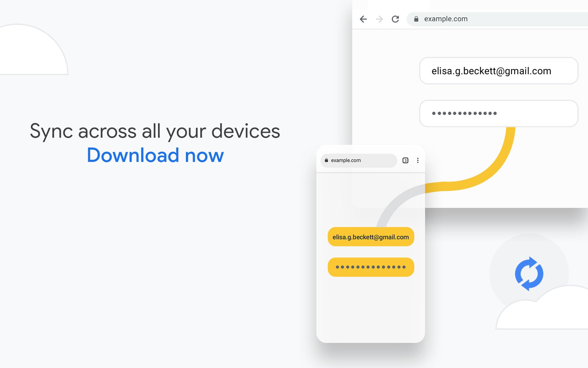
Task: Click the back navigation arrow
Action: pos(363,19)
